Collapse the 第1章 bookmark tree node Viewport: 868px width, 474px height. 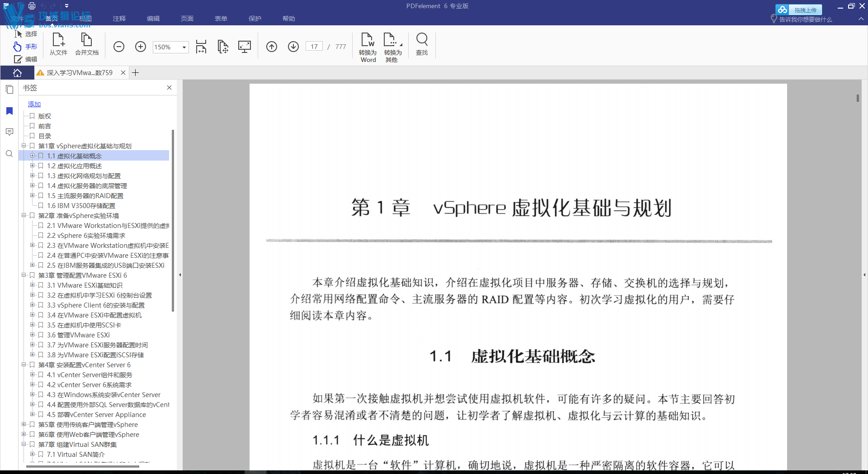coord(24,146)
